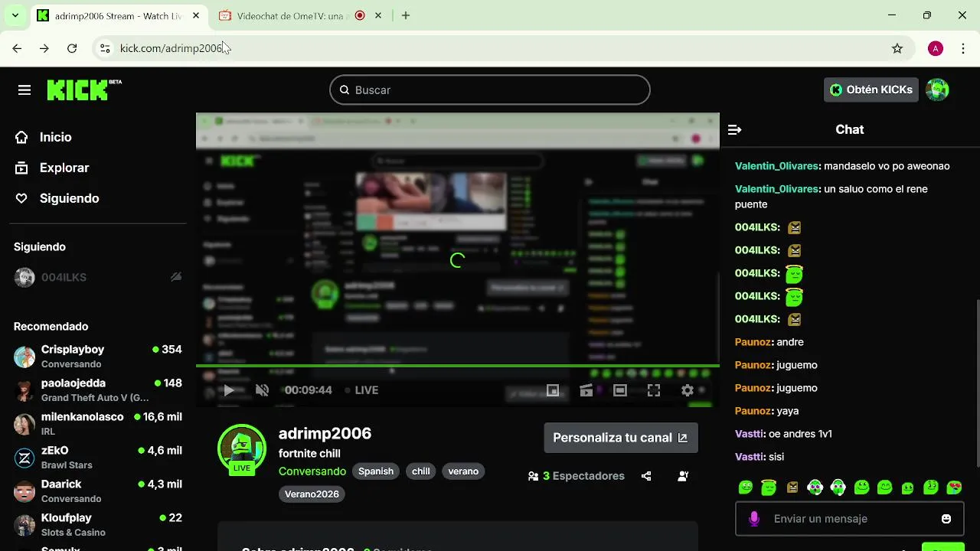The image size is (980, 551).
Task: Click username Valentin_Olivares in first chat message
Action: point(776,166)
